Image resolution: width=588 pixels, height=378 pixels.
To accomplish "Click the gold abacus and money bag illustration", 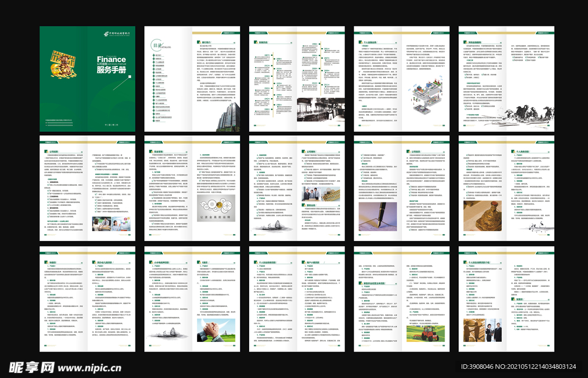I will pyautogui.click(x=63, y=64).
